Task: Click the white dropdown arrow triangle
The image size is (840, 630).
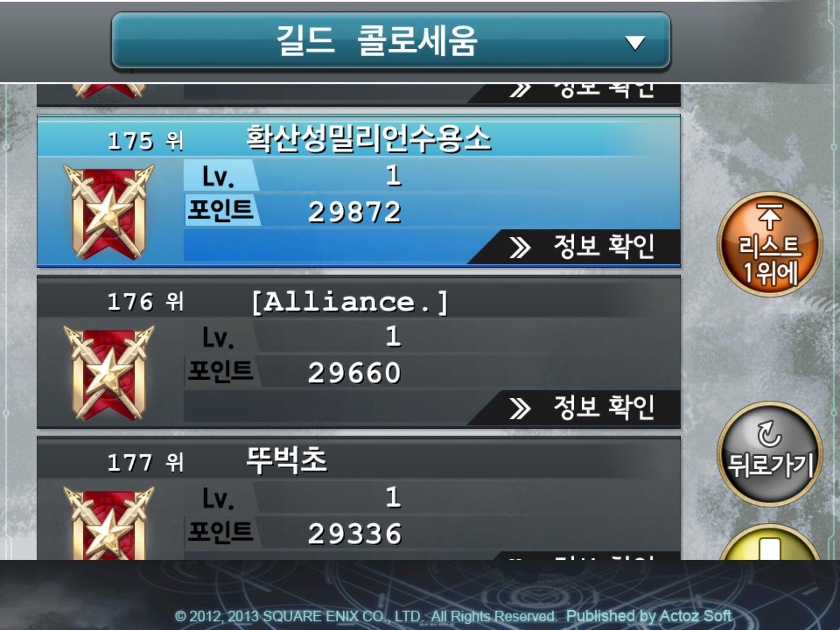Action: (635, 43)
